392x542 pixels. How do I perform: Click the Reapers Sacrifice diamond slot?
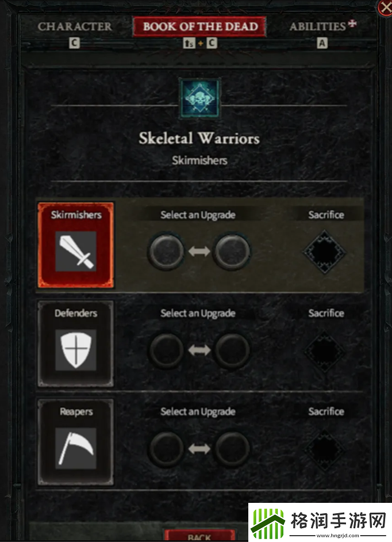point(324,450)
